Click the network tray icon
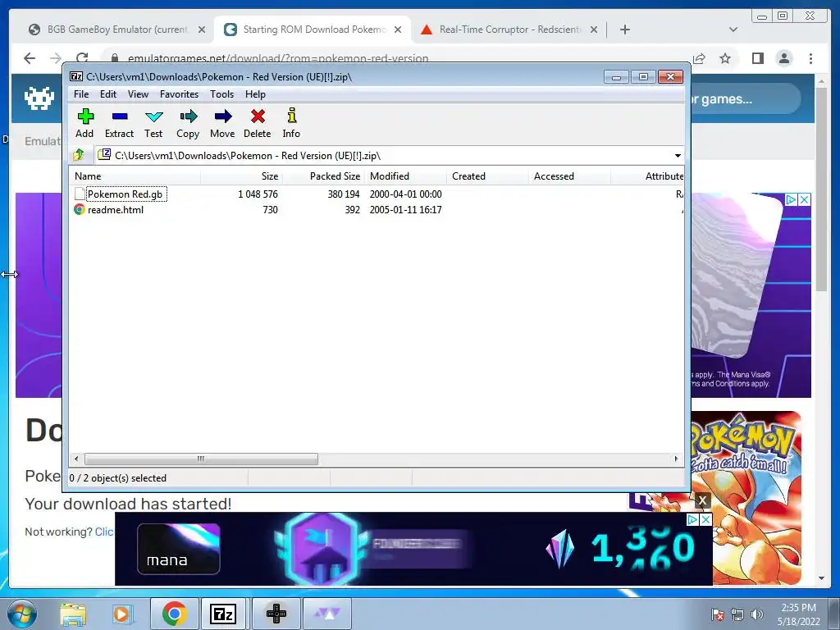Viewport: 840px width, 630px height. click(x=737, y=614)
